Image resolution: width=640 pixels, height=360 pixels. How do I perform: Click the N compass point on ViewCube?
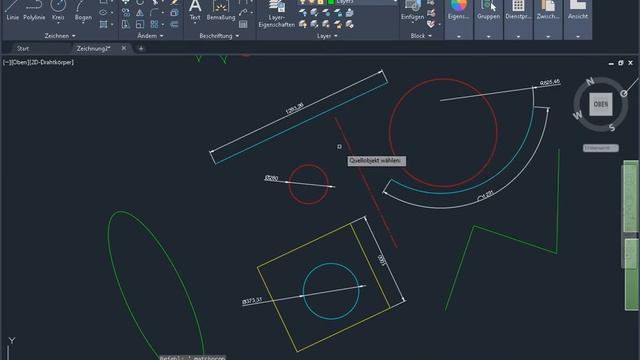[590, 82]
